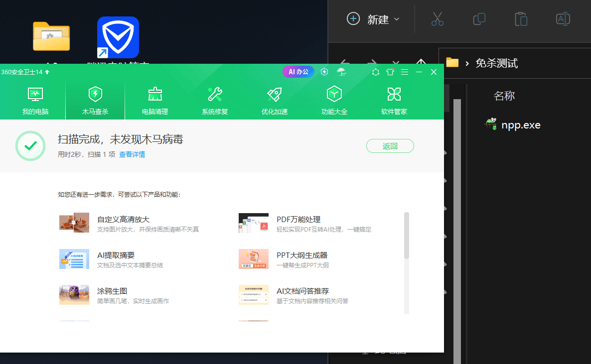Open 功能大全 cube icon
Image resolution: width=591 pixels, height=364 pixels.
tap(334, 94)
